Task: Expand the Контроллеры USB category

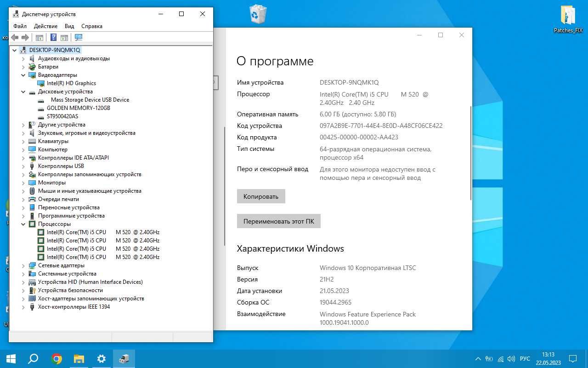Action: click(23, 166)
